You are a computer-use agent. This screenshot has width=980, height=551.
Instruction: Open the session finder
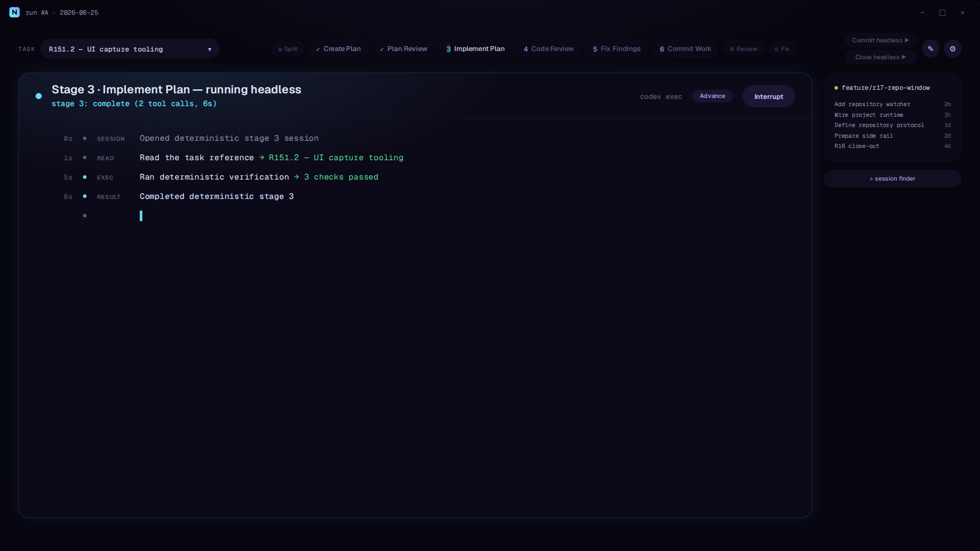892,179
